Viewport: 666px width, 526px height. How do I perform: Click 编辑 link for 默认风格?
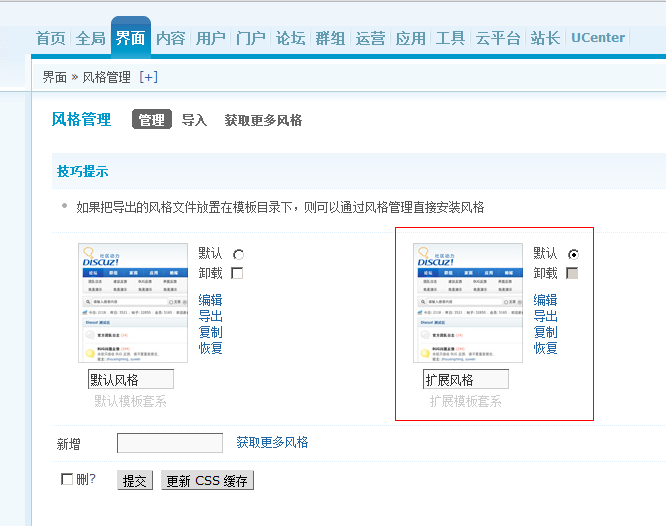pos(211,300)
